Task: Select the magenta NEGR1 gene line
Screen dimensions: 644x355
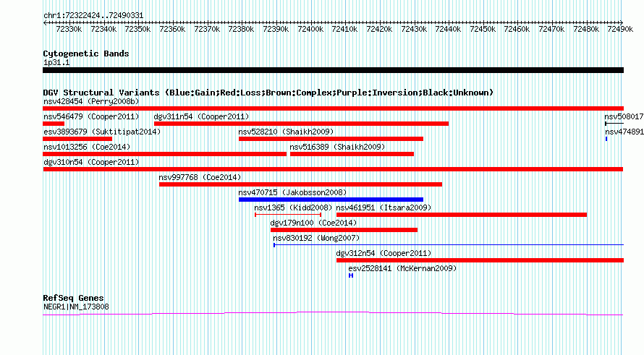Action: pyautogui.click(x=333, y=314)
